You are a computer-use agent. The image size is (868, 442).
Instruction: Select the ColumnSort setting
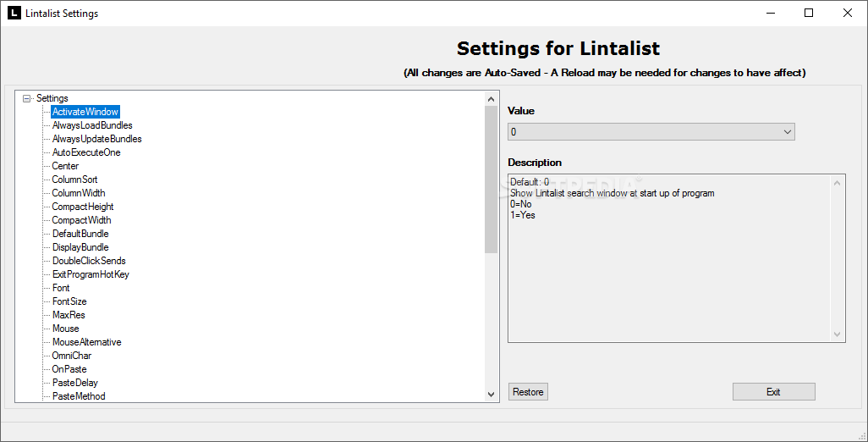pyautogui.click(x=74, y=180)
